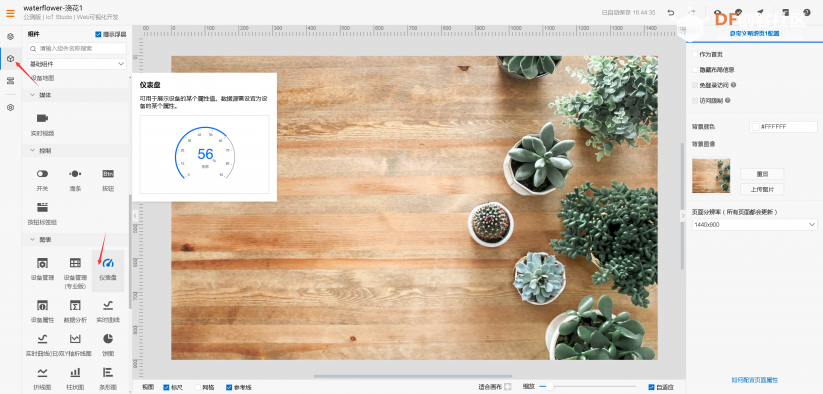Select the 实时视频 video camera component
The height and width of the screenshot is (394, 823).
tap(42, 123)
